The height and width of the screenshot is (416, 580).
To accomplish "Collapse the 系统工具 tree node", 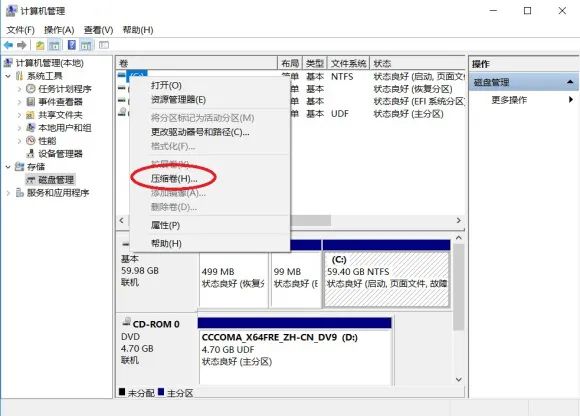I will [x=8, y=76].
